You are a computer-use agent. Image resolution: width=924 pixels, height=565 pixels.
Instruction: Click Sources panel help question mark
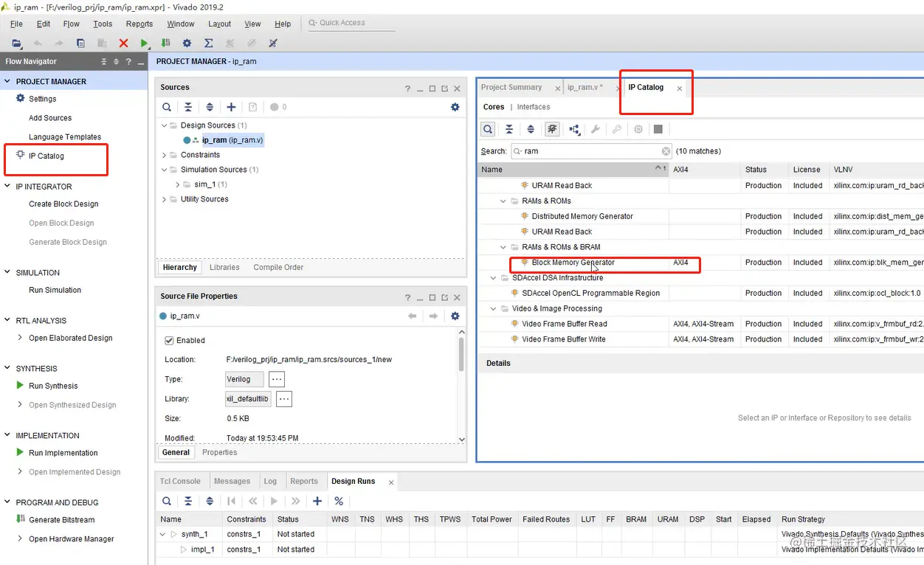coord(407,89)
